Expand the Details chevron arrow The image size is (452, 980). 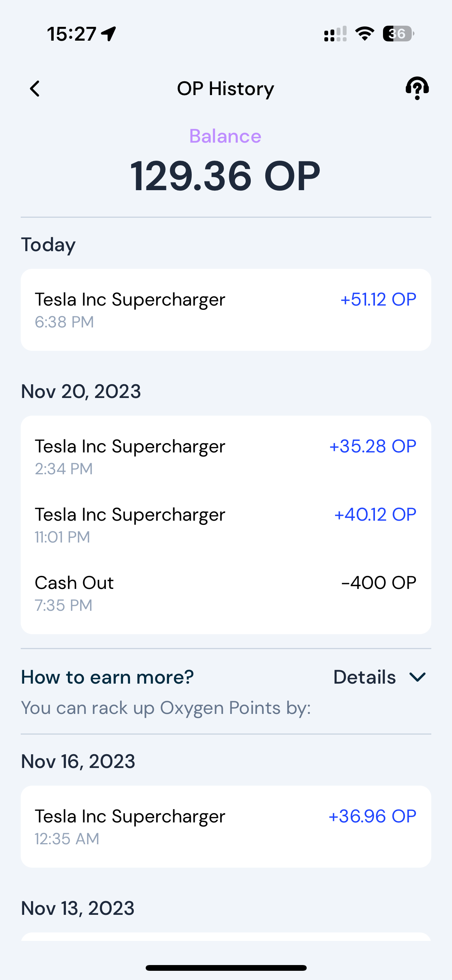417,677
